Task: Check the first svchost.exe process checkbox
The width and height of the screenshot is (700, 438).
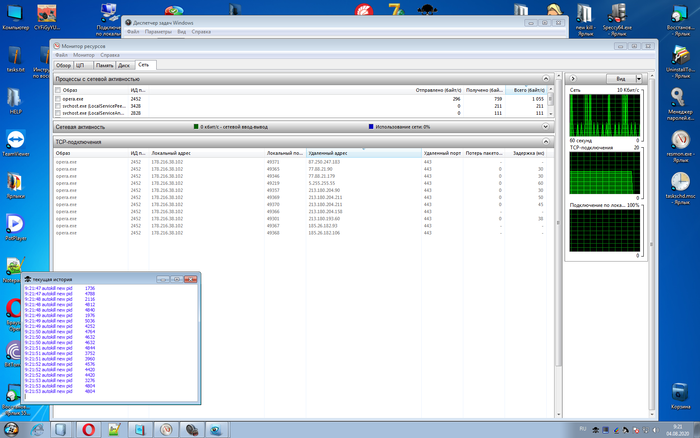Action: point(58,106)
